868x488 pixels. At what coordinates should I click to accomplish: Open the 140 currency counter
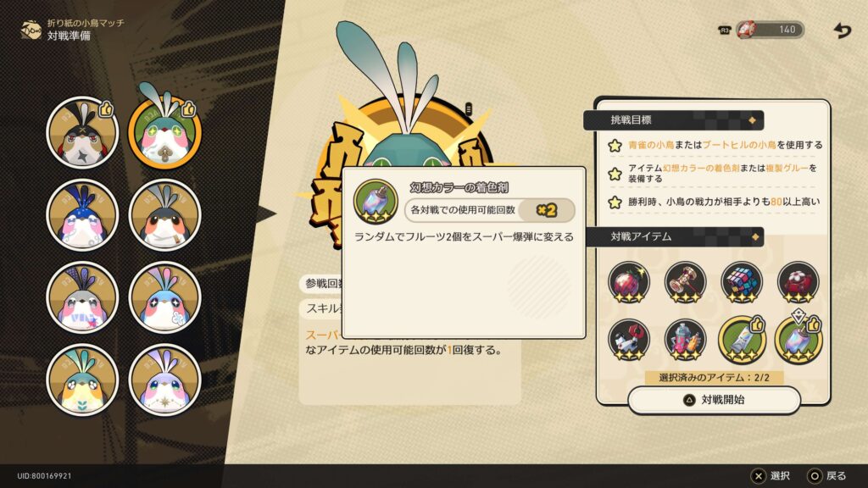coord(770,30)
